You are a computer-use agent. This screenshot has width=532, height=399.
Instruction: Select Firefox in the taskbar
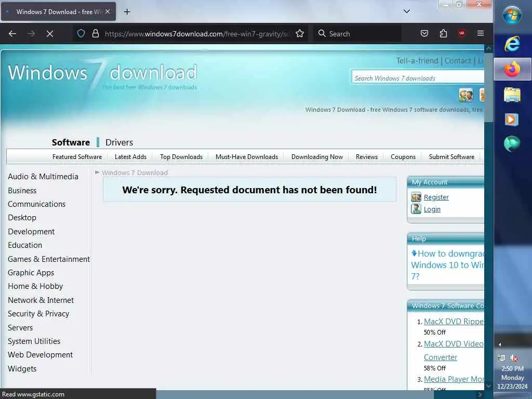coord(512,69)
